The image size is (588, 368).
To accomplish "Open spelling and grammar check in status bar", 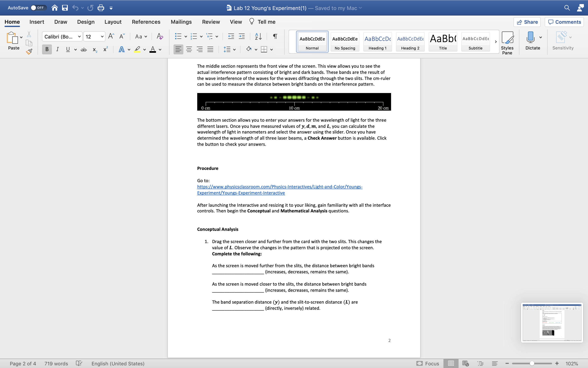I will pos(79,363).
